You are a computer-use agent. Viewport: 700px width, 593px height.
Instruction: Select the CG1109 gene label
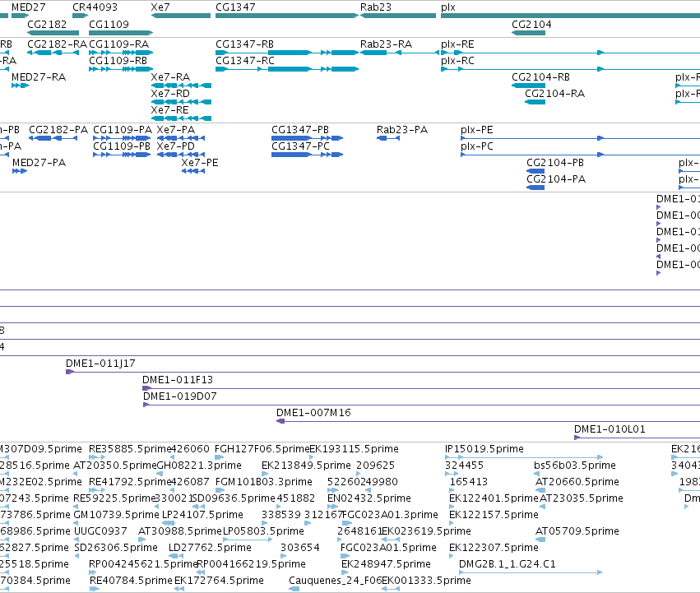[x=109, y=24]
